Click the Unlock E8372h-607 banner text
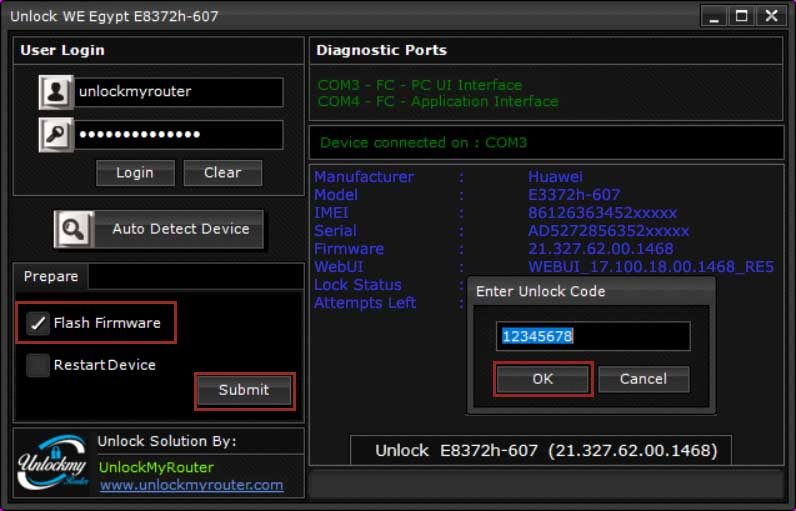This screenshot has height=511, width=796. tap(546, 451)
